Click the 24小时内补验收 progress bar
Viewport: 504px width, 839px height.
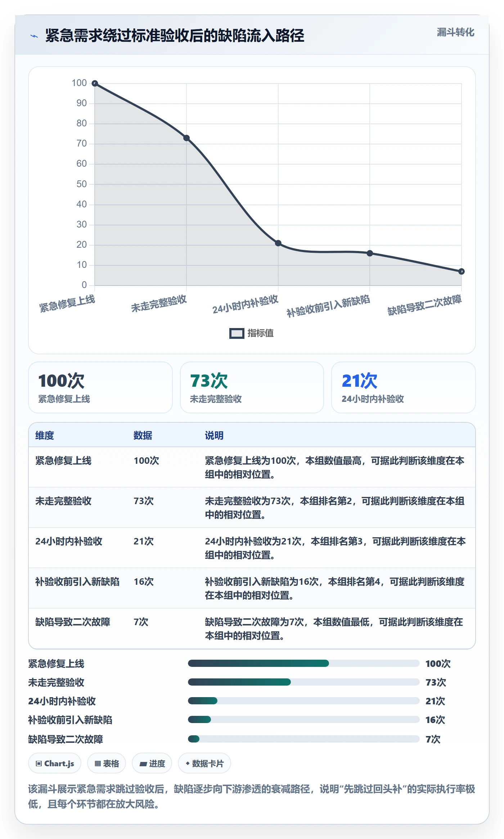tap(304, 701)
